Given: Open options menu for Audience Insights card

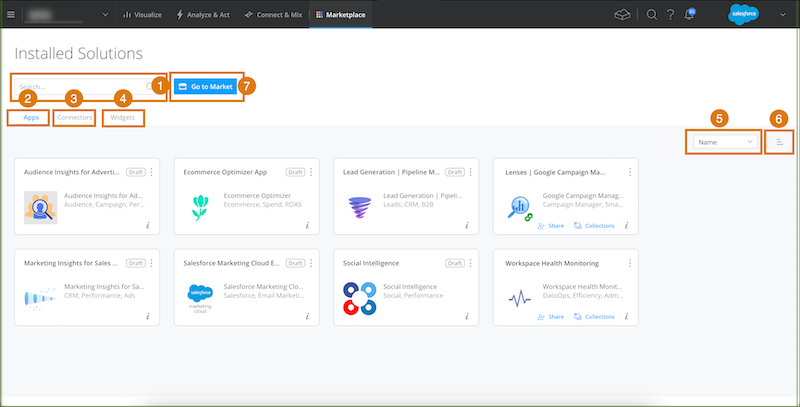Looking at the screenshot, I should pos(152,172).
